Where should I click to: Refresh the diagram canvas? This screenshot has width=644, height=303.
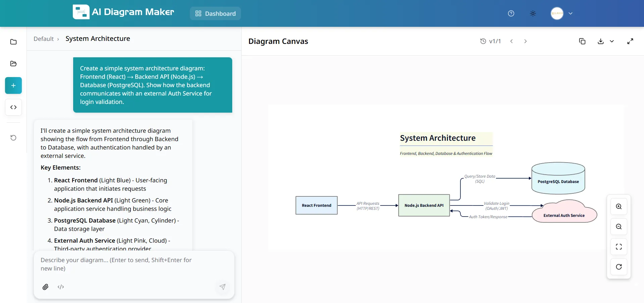tap(618, 267)
